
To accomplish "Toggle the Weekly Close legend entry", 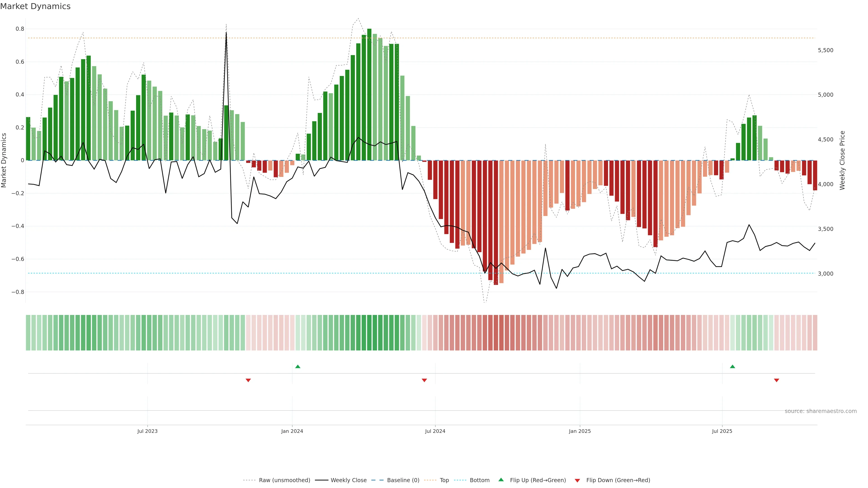I will [x=348, y=480].
